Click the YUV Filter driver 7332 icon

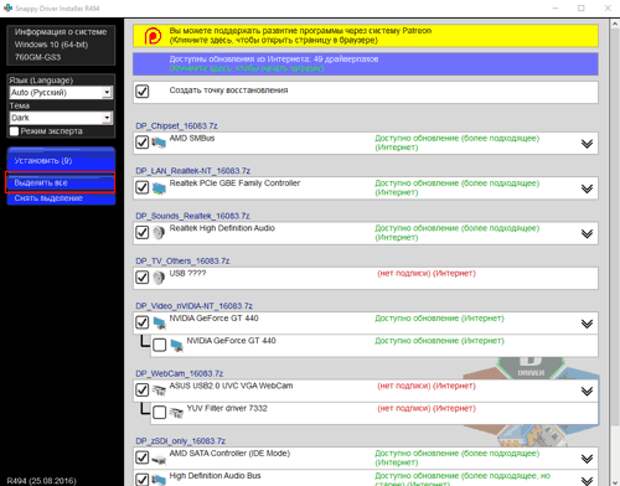point(176,413)
